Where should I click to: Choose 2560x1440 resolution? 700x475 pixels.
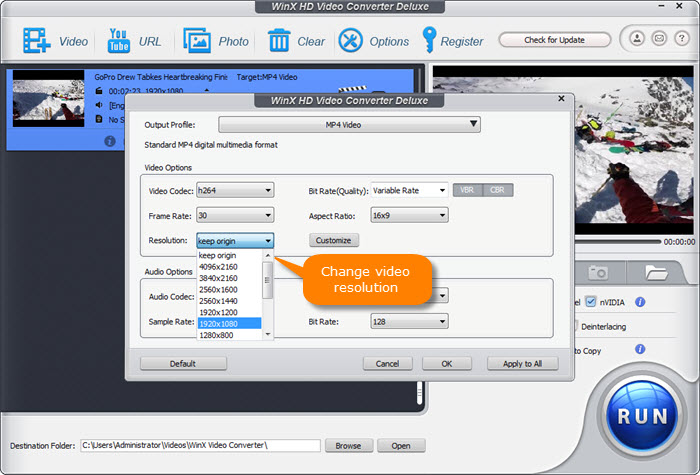coord(229,301)
